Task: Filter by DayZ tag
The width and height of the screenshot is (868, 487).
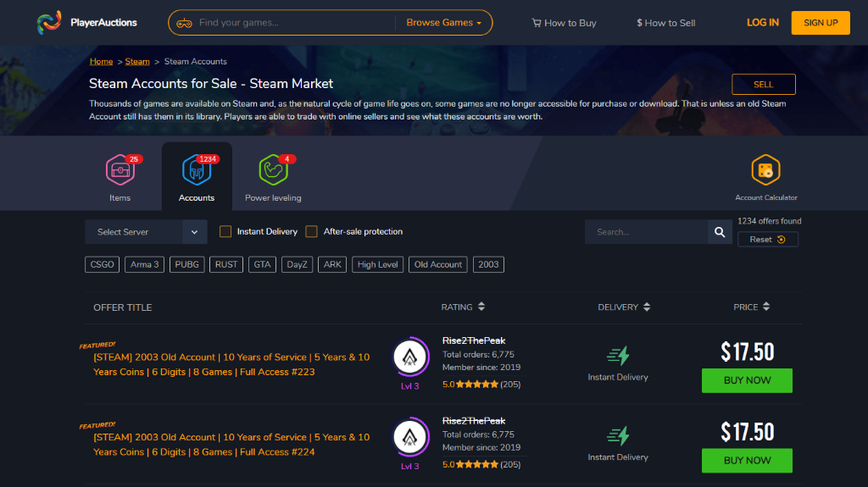Action: pos(297,264)
